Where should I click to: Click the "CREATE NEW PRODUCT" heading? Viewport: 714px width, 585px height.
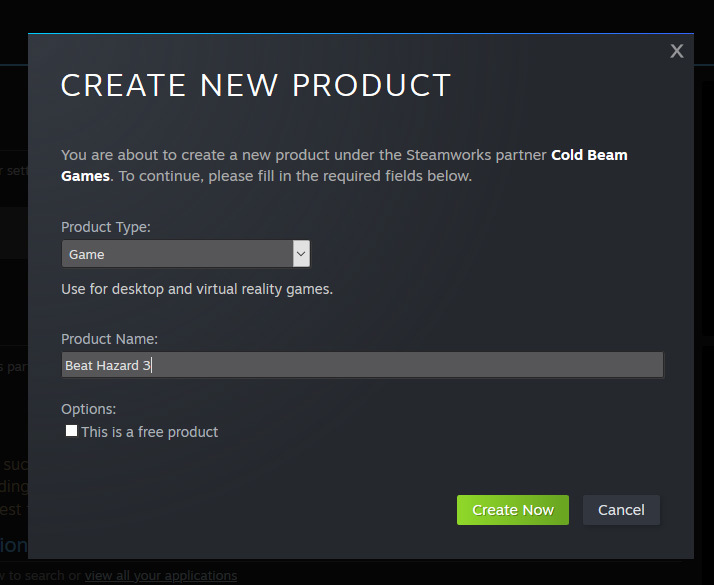256,85
